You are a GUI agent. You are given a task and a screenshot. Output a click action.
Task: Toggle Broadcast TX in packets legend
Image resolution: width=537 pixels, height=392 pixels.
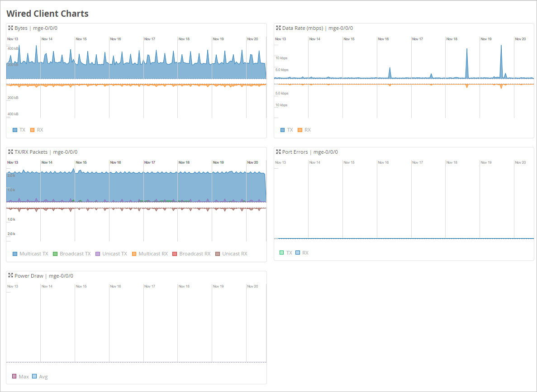[72, 254]
